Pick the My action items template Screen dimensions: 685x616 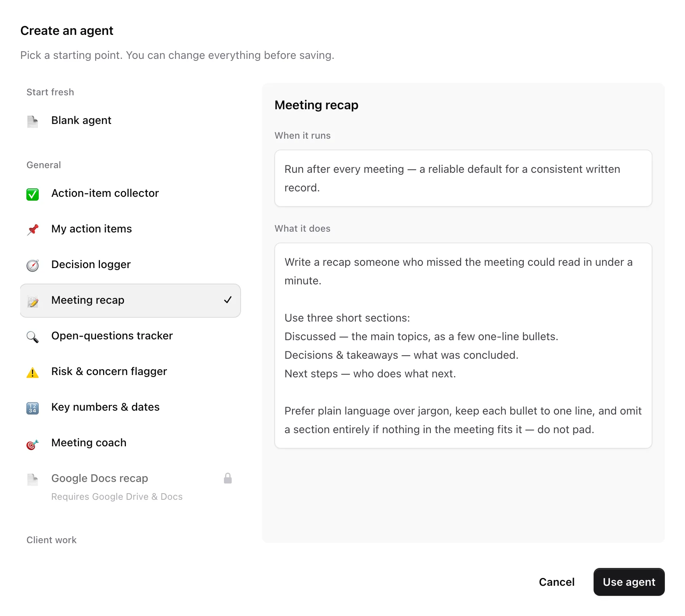[130, 229]
